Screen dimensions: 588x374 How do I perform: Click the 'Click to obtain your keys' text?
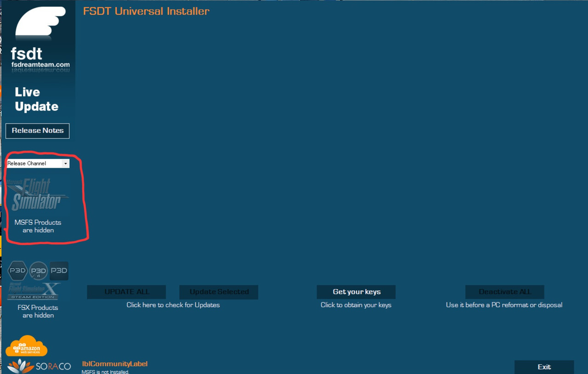click(x=356, y=305)
